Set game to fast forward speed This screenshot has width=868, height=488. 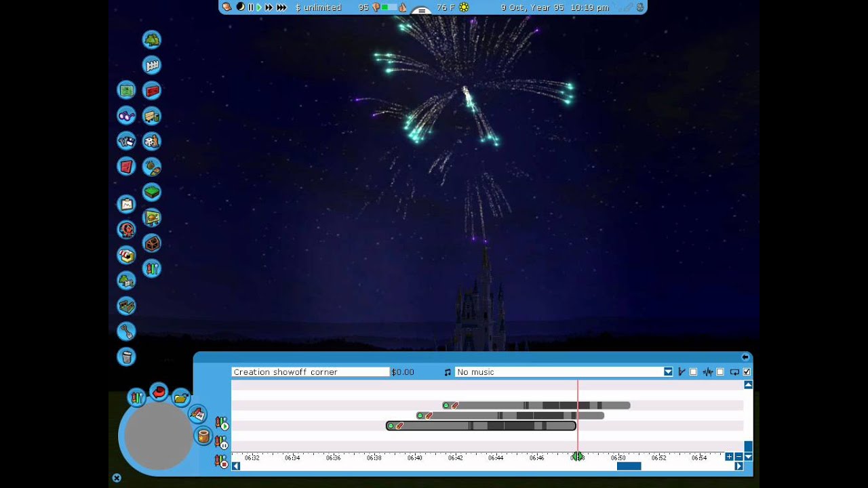[x=269, y=7]
